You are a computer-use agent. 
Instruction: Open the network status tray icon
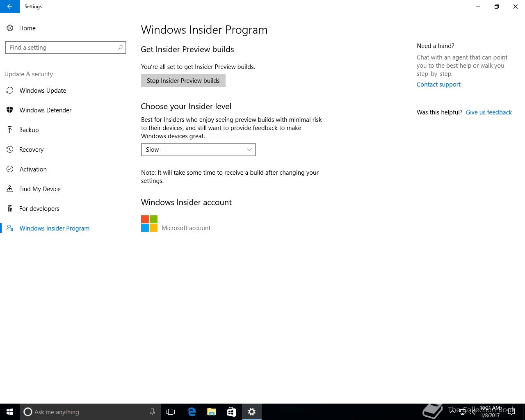[462, 412]
